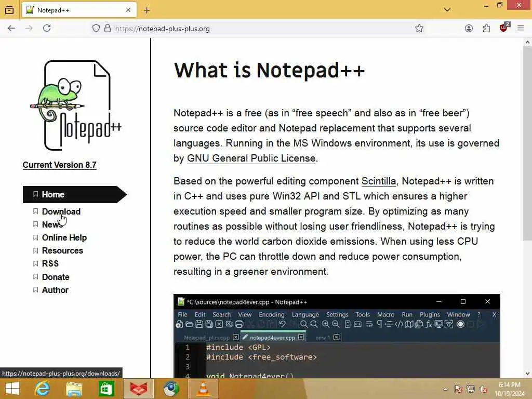
Task: Open File Explorer from the taskbar
Action: tap(74, 389)
